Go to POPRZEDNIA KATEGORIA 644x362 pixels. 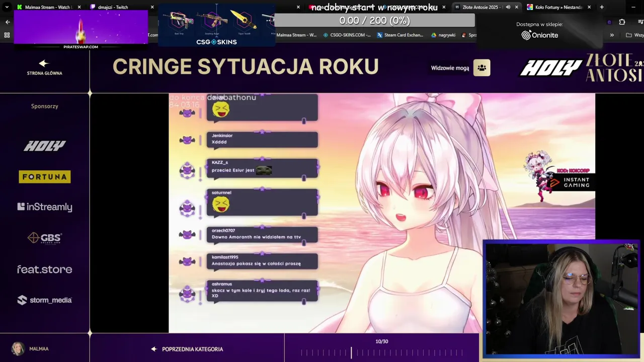pyautogui.click(x=187, y=349)
